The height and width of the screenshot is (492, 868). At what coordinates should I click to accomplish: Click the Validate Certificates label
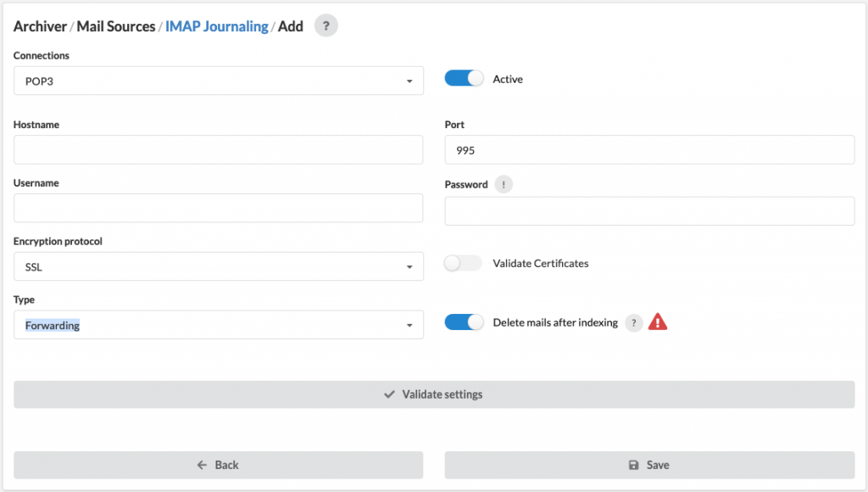point(540,263)
